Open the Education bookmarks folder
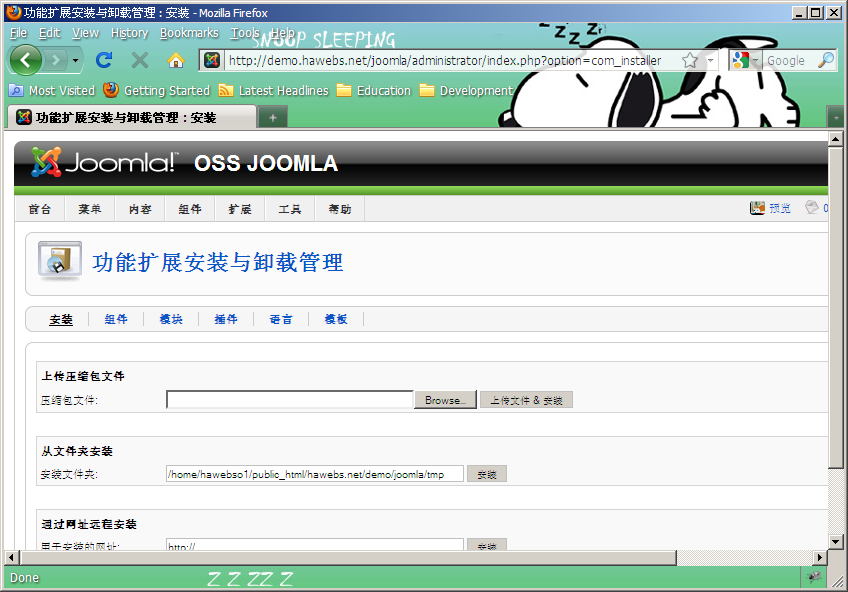 [373, 90]
